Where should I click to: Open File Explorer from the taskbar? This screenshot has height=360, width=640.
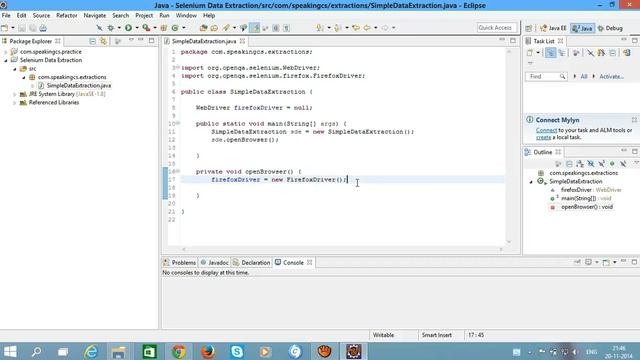pyautogui.click(x=118, y=351)
